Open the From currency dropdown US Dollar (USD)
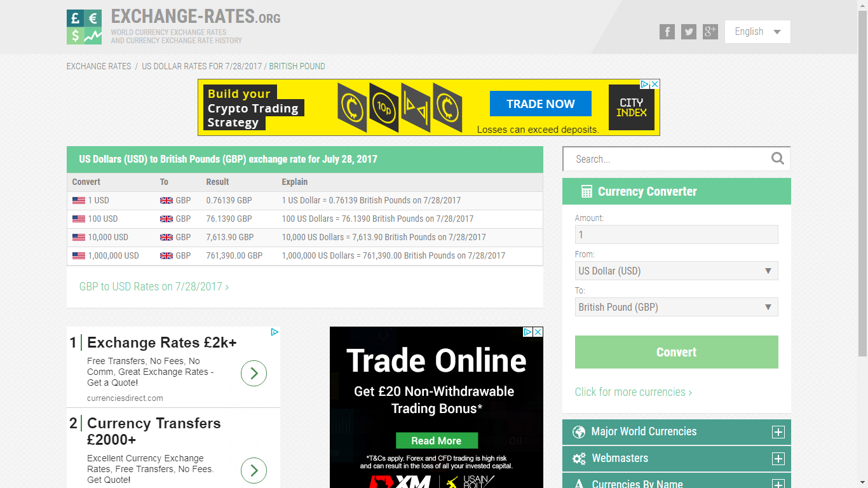The height and width of the screenshot is (488, 868). click(x=676, y=271)
